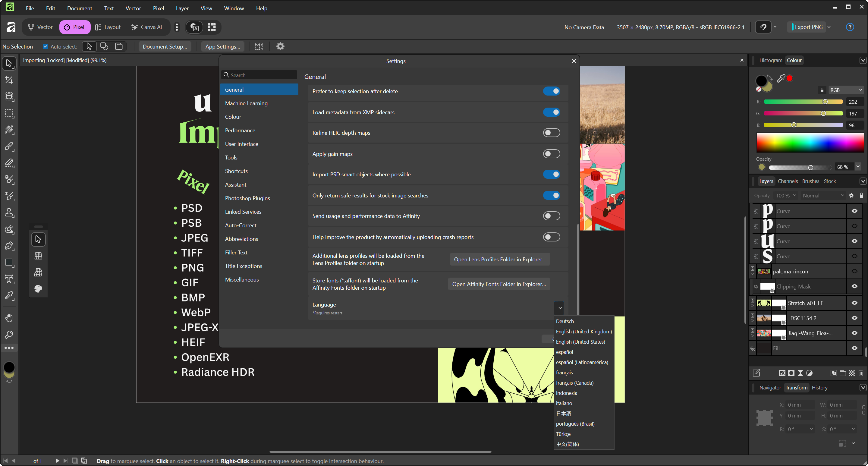Click the layer effects fx icon
The image size is (868, 466).
pos(782,373)
